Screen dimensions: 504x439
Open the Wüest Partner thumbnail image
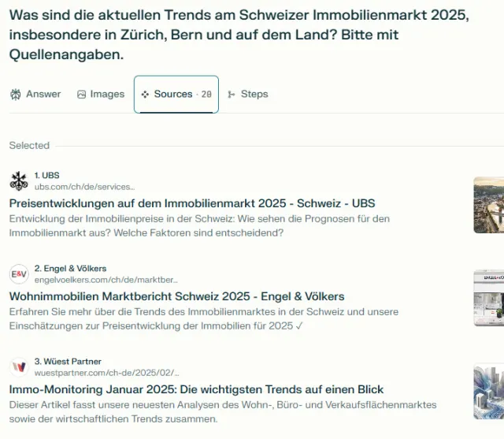coord(488,391)
